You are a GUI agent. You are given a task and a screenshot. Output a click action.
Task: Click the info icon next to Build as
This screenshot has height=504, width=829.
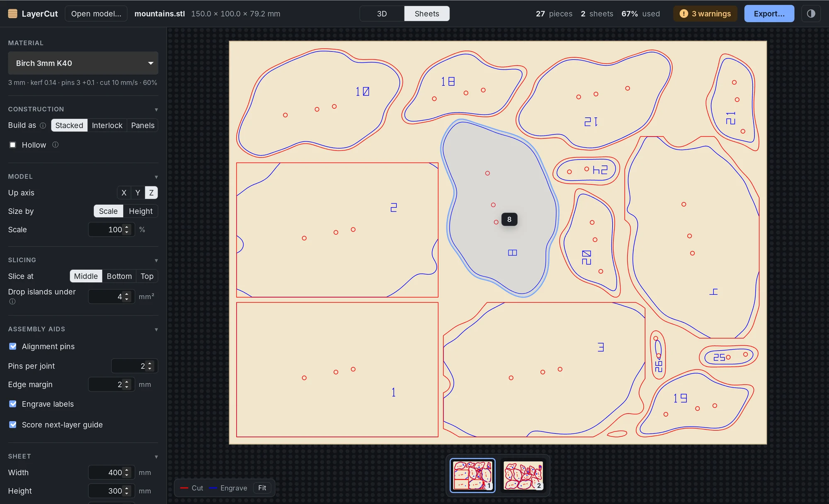point(43,126)
